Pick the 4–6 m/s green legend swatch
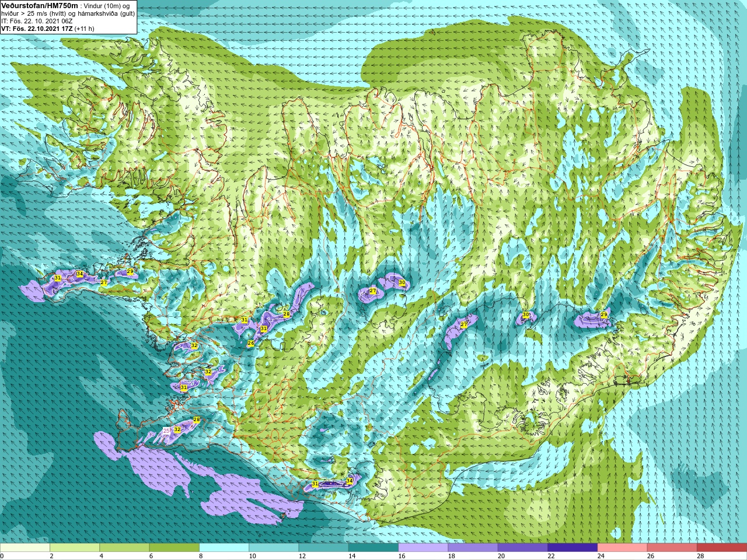The image size is (747, 560). (124, 548)
